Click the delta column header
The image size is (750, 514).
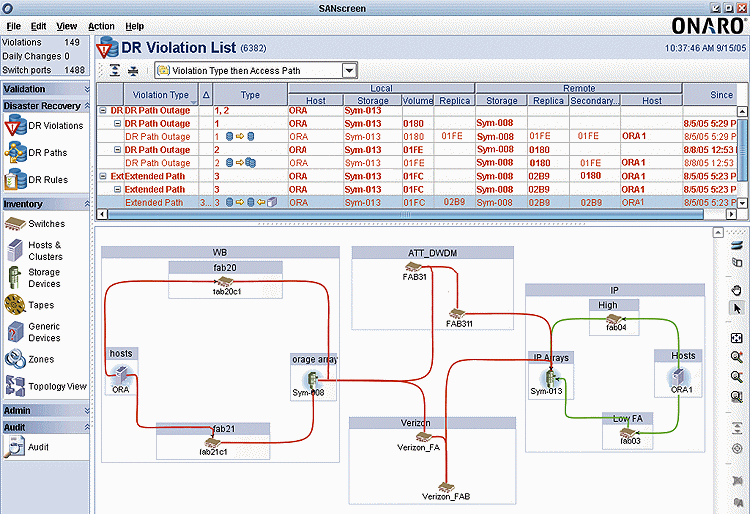(x=206, y=95)
